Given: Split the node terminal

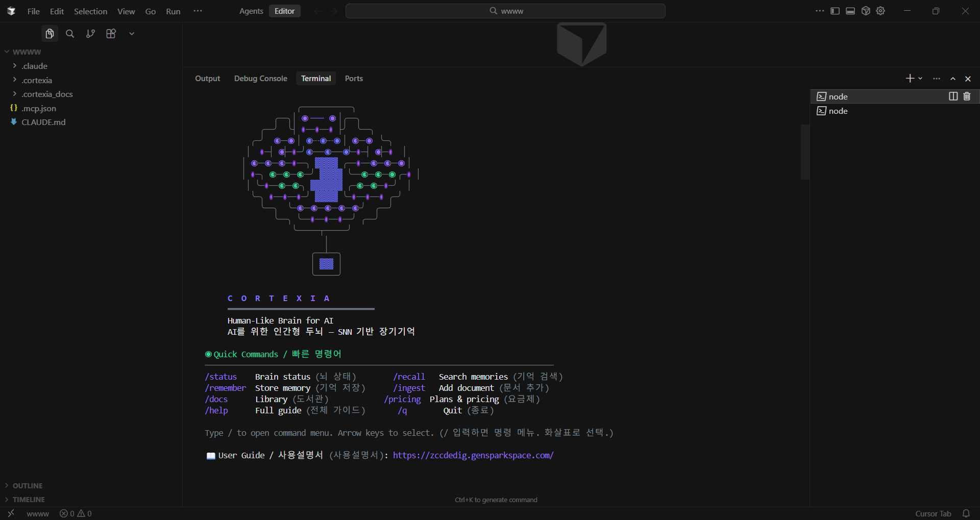Looking at the screenshot, I should click(x=952, y=96).
